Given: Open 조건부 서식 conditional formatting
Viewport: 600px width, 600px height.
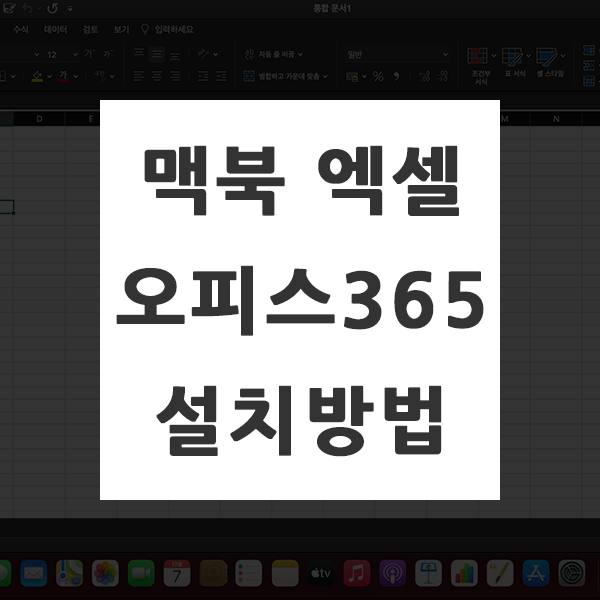Looking at the screenshot, I should (x=481, y=66).
